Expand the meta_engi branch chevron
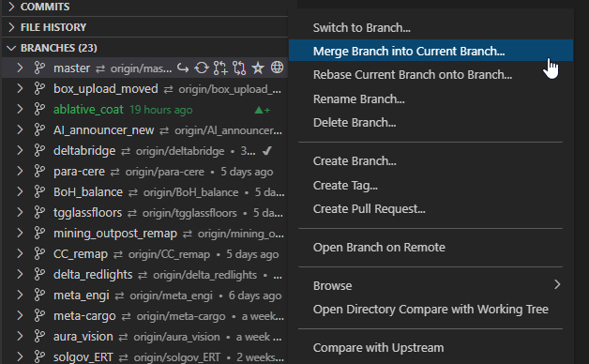589x364 pixels. (20, 296)
